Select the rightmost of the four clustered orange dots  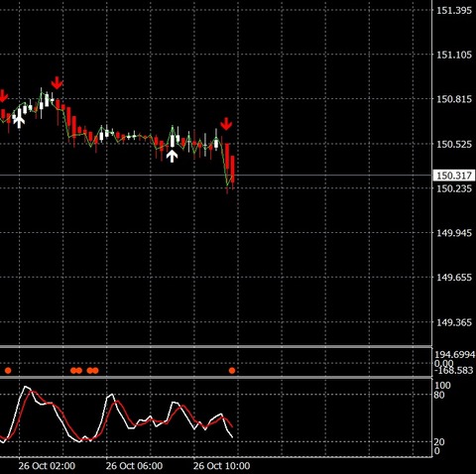click(x=95, y=371)
